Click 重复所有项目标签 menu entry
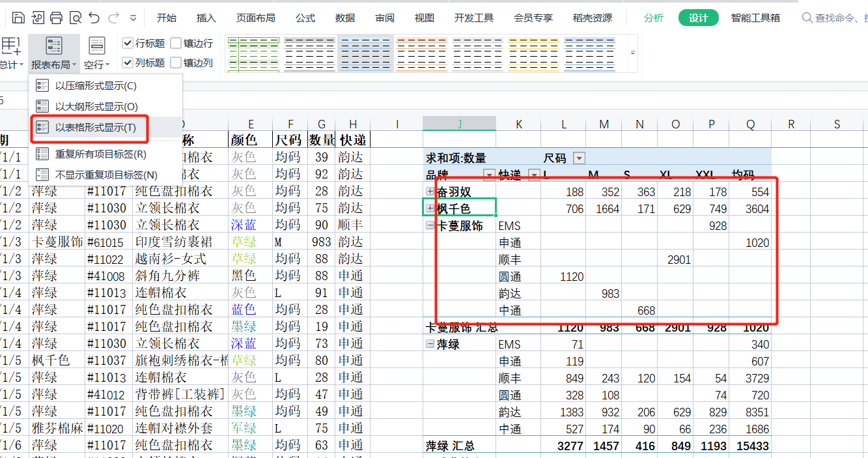The width and height of the screenshot is (868, 458). pos(100,154)
